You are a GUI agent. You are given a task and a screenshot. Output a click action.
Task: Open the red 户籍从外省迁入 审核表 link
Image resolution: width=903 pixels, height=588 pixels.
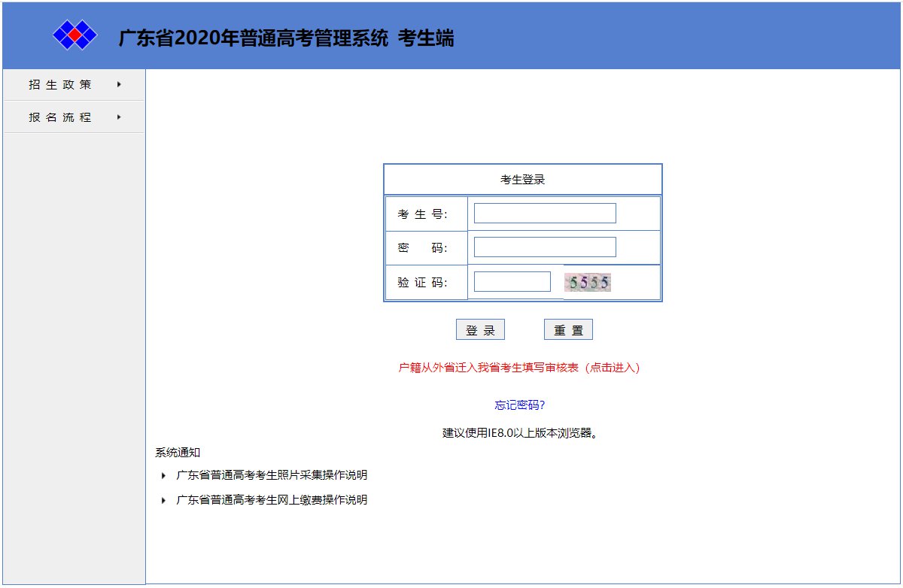518,368
